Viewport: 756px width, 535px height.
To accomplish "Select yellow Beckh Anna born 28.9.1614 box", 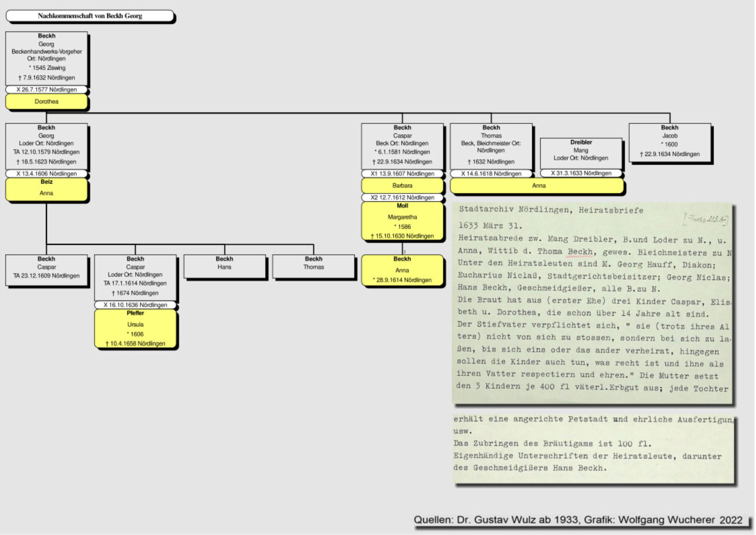I will (402, 270).
